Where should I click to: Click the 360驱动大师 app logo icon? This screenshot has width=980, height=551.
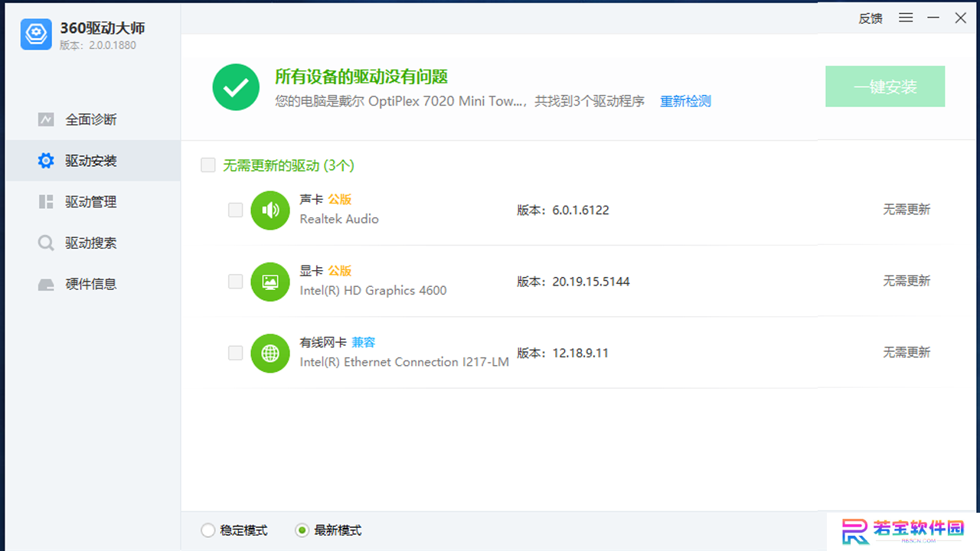[x=36, y=34]
